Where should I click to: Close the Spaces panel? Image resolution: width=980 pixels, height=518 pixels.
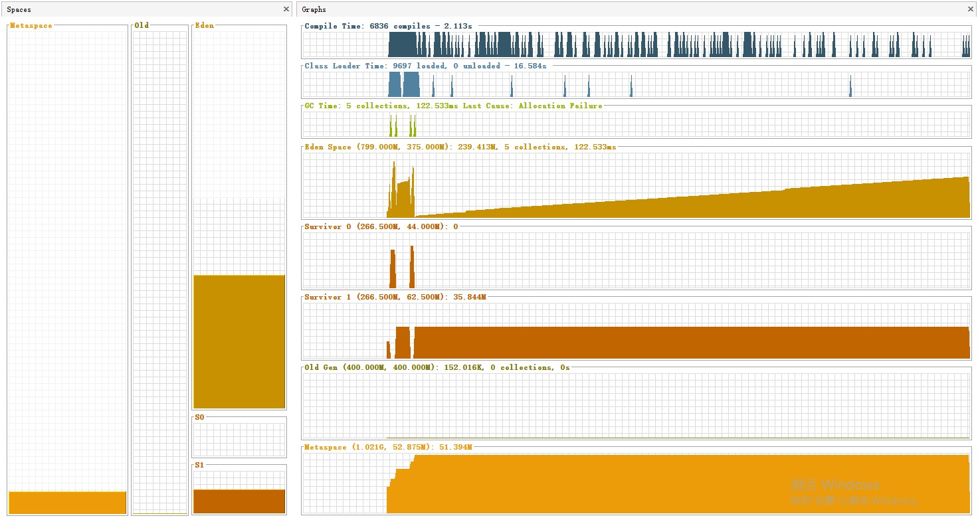(x=286, y=9)
